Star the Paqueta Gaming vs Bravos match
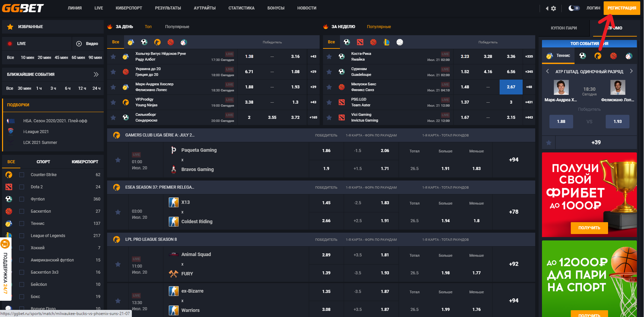Viewport: 644px width, 317px height. [x=118, y=160]
